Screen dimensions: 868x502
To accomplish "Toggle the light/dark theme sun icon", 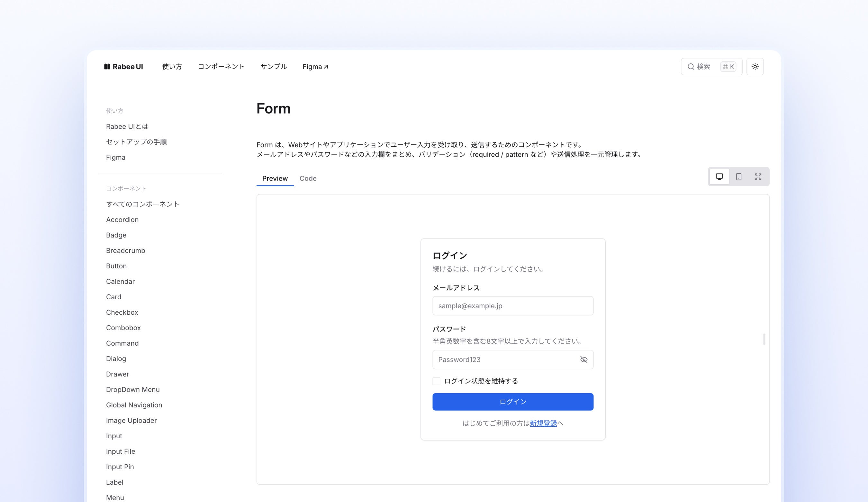I will pyautogui.click(x=755, y=67).
